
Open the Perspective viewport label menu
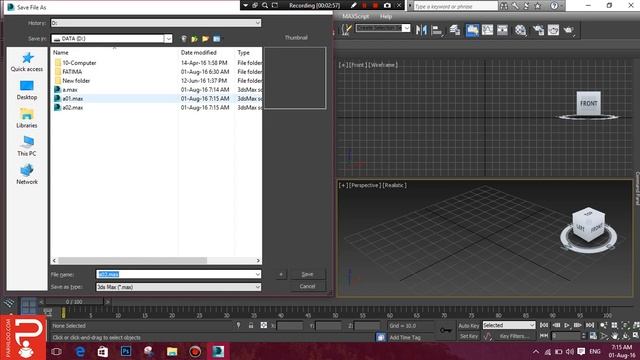point(364,185)
